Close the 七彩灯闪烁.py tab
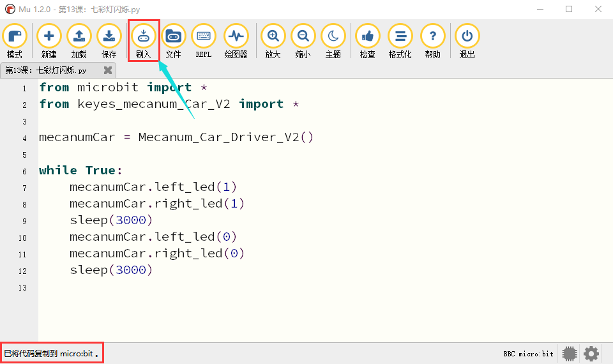Screen dimensions: 613x364 (x=108, y=70)
